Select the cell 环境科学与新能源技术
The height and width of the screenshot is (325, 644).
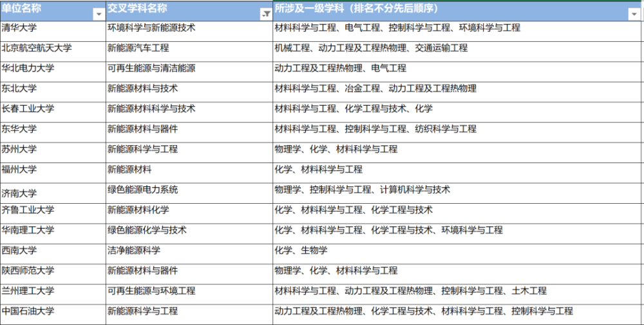189,31
